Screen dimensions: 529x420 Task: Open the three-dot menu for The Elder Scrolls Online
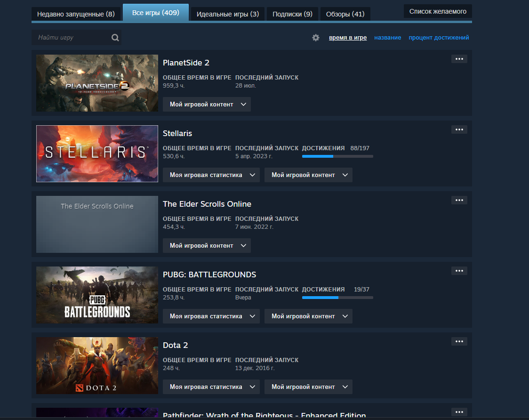[x=459, y=200]
